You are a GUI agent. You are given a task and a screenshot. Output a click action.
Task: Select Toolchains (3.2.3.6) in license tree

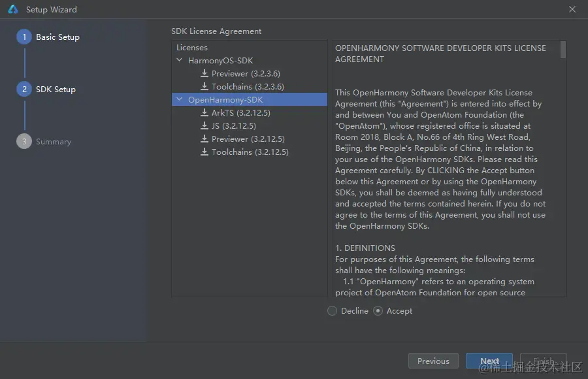tap(248, 87)
